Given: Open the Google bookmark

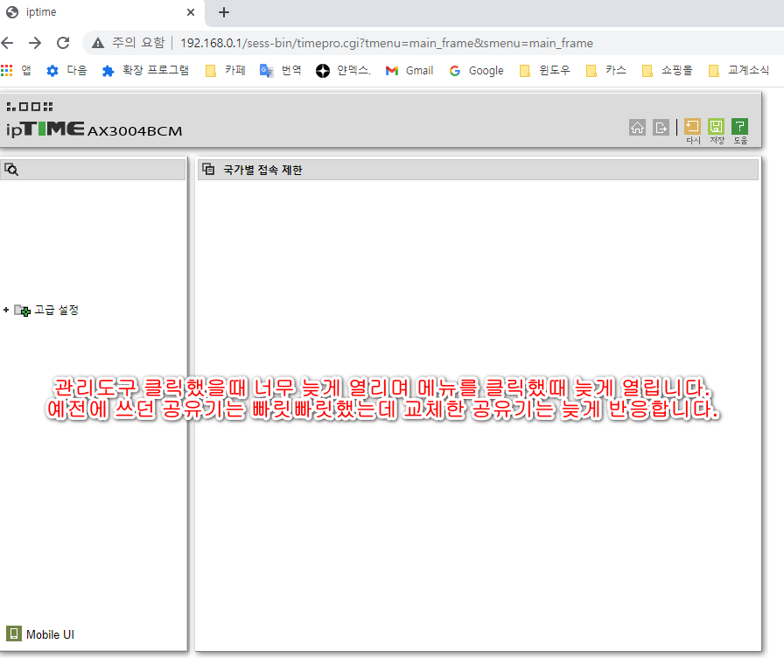Looking at the screenshot, I should (x=477, y=71).
